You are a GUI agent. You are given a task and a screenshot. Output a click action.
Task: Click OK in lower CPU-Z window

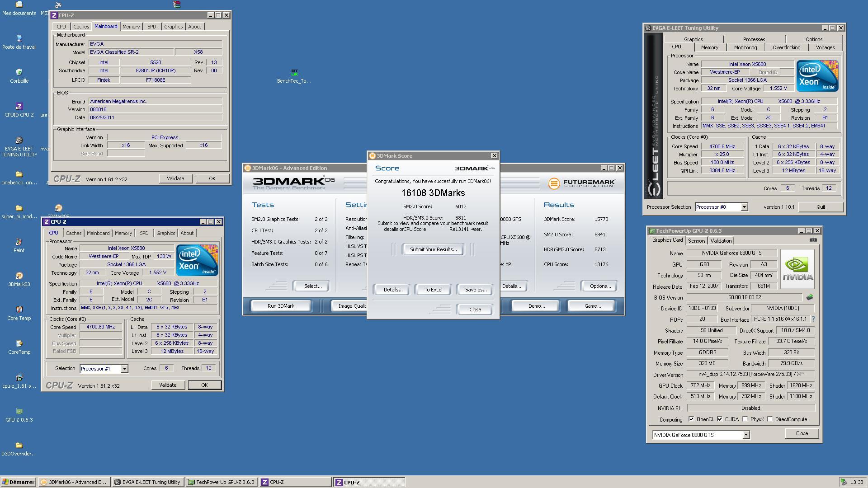point(204,385)
